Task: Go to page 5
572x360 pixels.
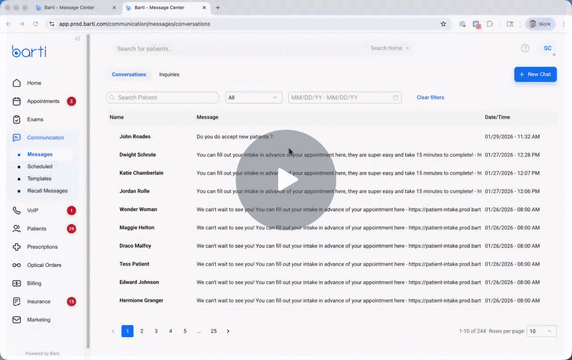Action: [185, 331]
